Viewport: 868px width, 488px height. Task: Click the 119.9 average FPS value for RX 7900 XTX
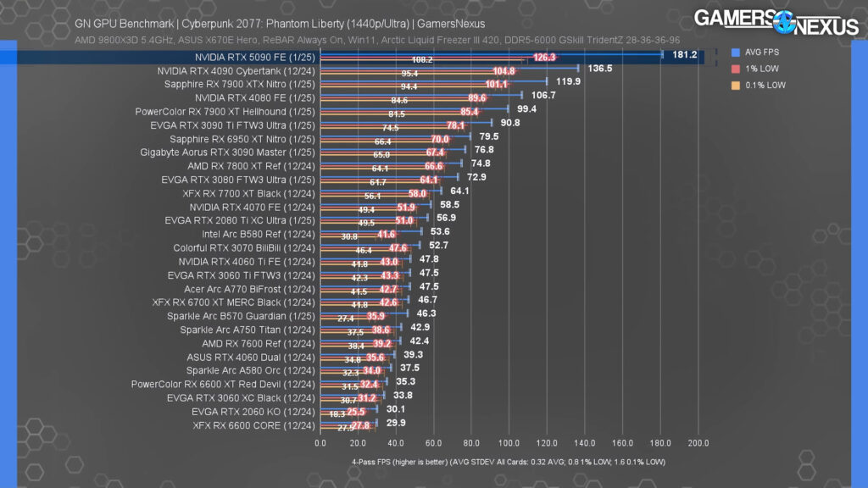click(569, 81)
